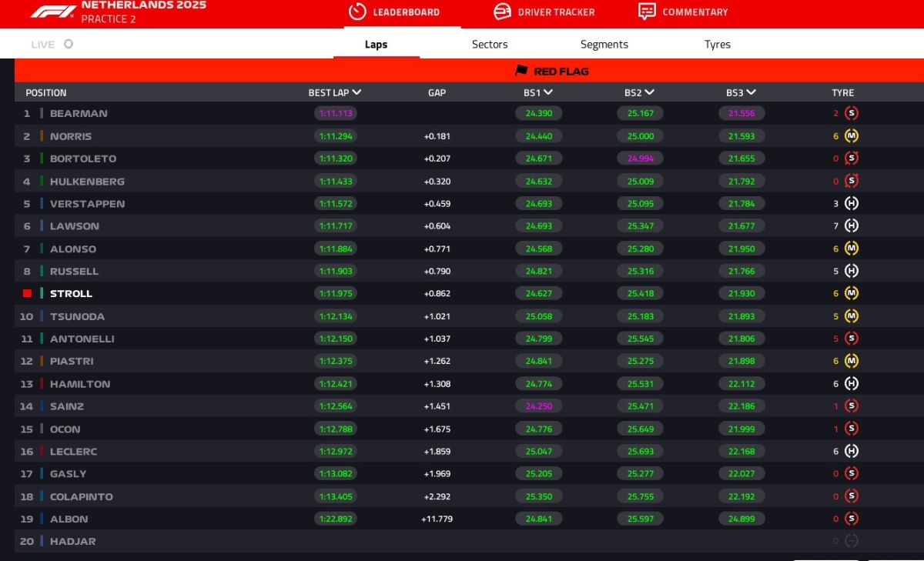Screen dimensions: 924x561
Task: Toggle the red marker beside Stroll
Action: (x=27, y=294)
